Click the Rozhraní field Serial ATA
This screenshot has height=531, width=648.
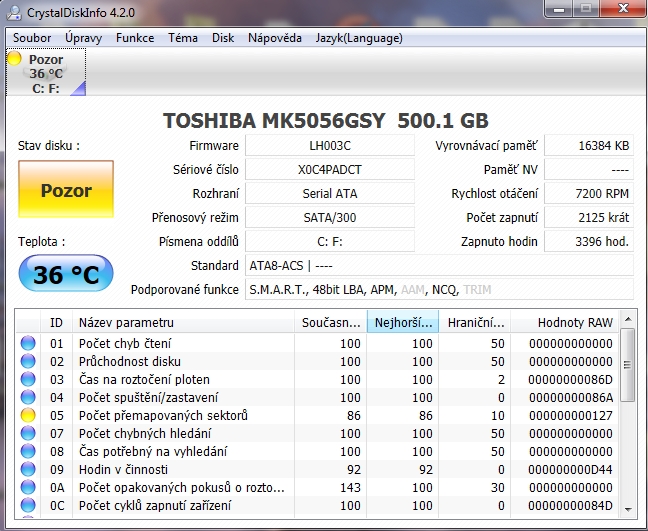click(x=330, y=193)
